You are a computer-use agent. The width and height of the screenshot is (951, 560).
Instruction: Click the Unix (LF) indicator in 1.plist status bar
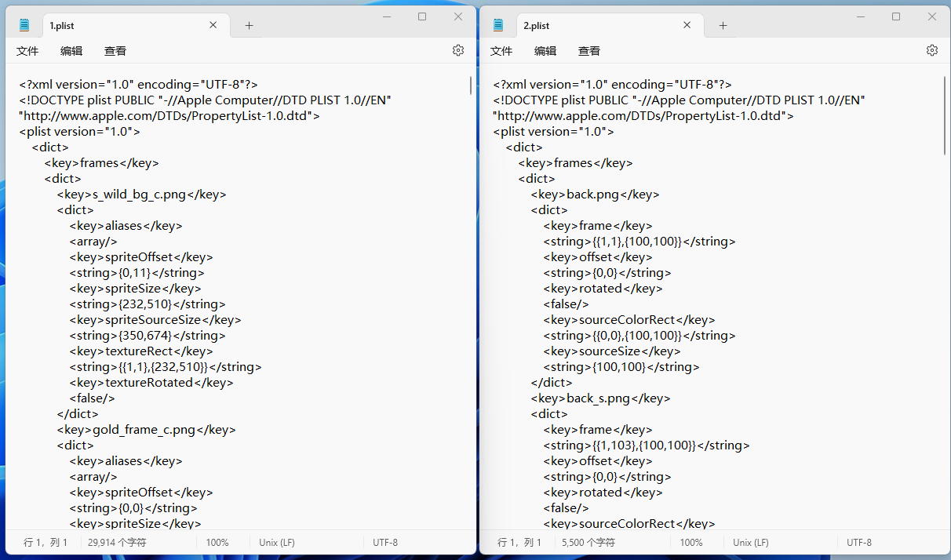pyautogui.click(x=276, y=542)
